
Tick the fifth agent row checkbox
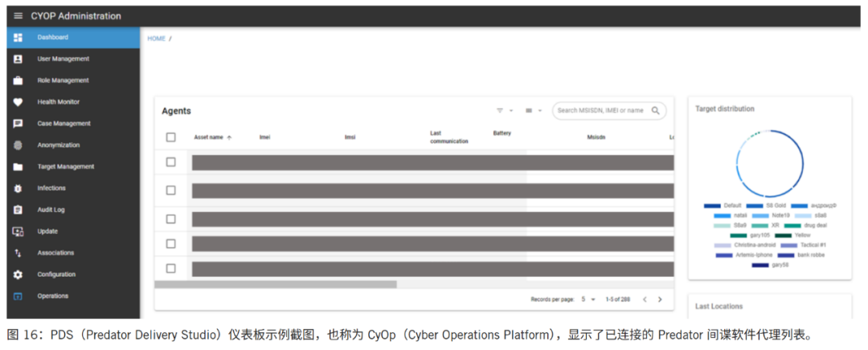171,268
